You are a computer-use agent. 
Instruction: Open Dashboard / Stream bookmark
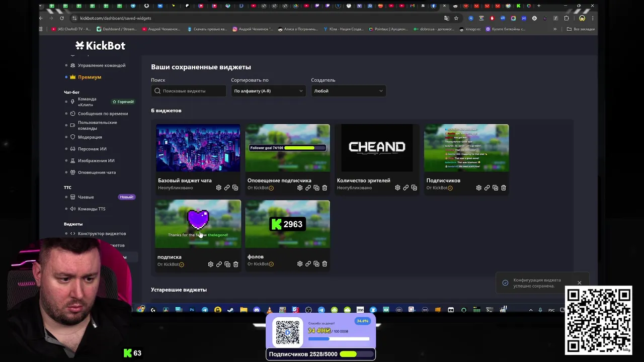pos(116,29)
